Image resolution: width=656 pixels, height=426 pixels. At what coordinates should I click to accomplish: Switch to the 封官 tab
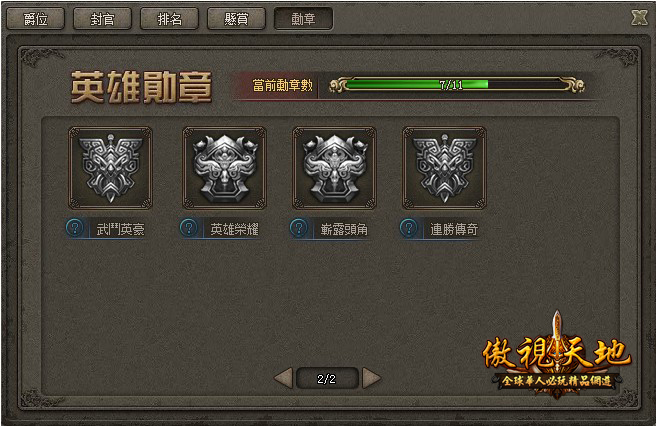102,19
